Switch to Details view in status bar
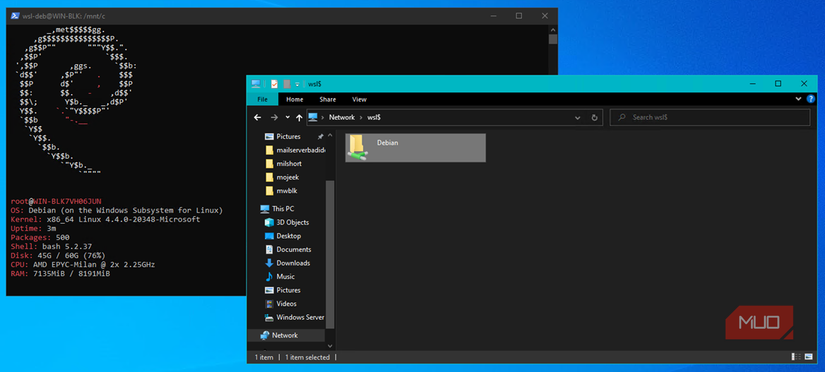 click(795, 357)
